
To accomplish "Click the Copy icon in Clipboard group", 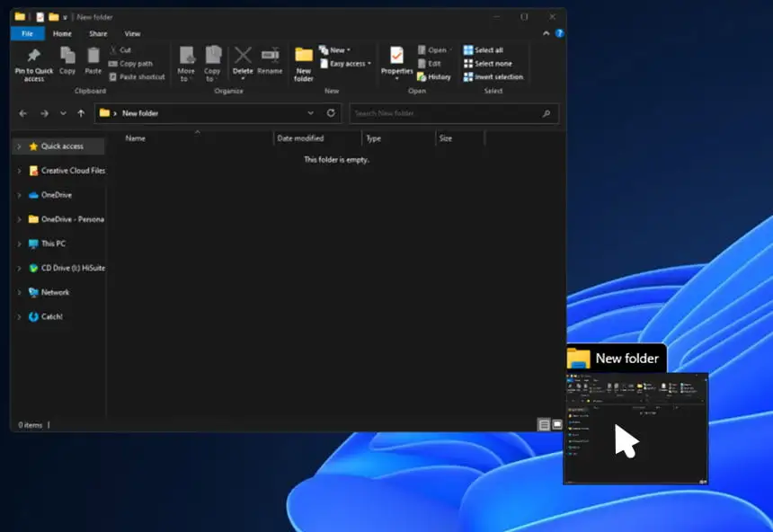I will click(67, 58).
